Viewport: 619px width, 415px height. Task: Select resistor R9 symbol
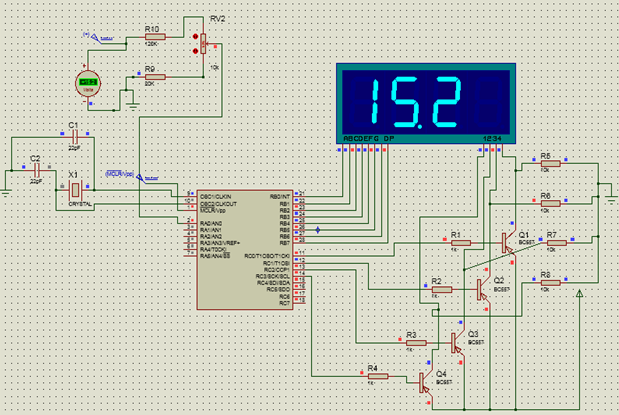point(155,77)
